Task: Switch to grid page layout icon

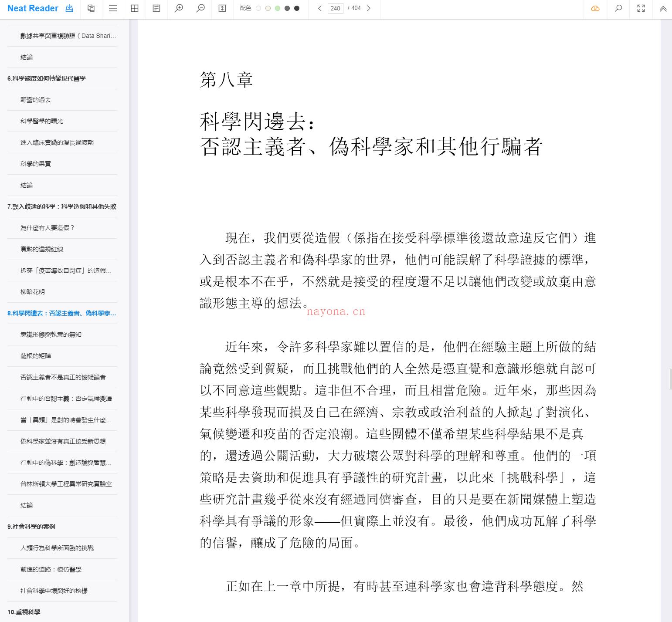Action: pyautogui.click(x=135, y=8)
